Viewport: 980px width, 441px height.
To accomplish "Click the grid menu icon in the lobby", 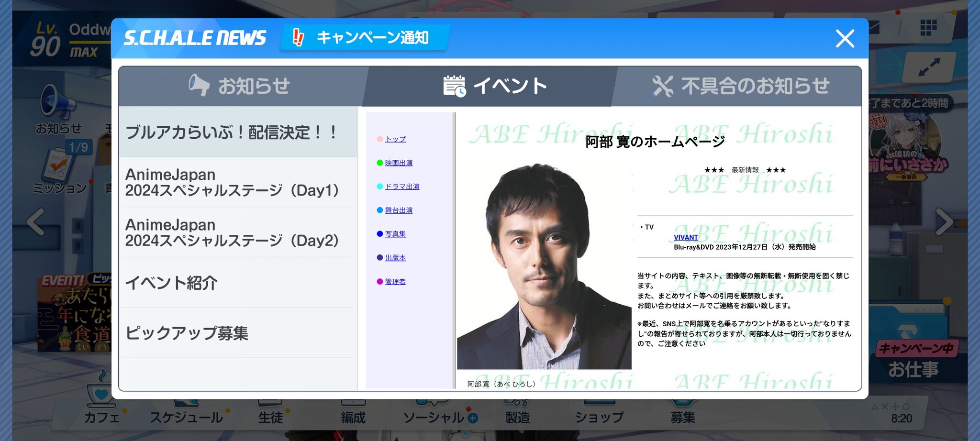I will coord(928,28).
